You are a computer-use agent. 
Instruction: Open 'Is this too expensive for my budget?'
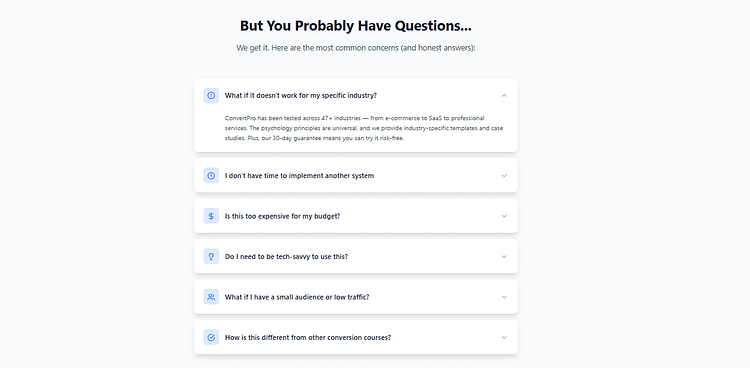356,216
